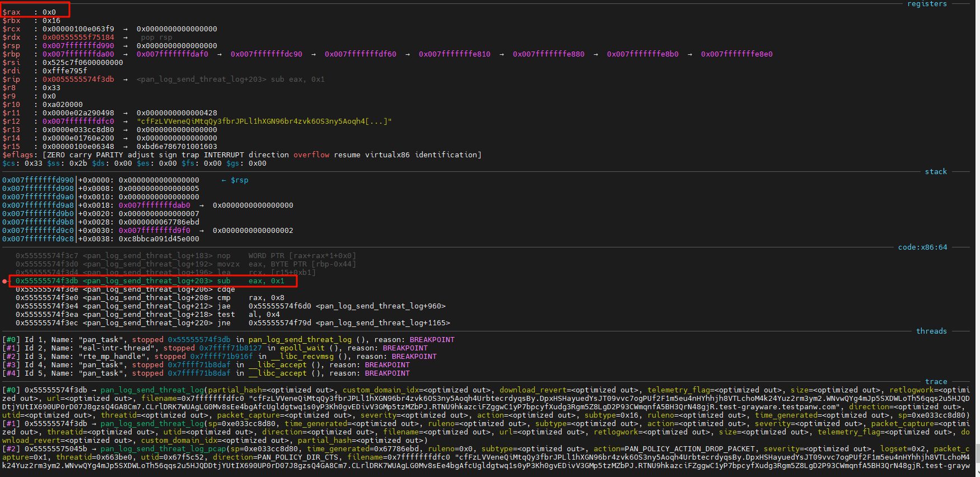Click the ZERO flag in eflags
This screenshot has height=477, width=980.
[56, 155]
